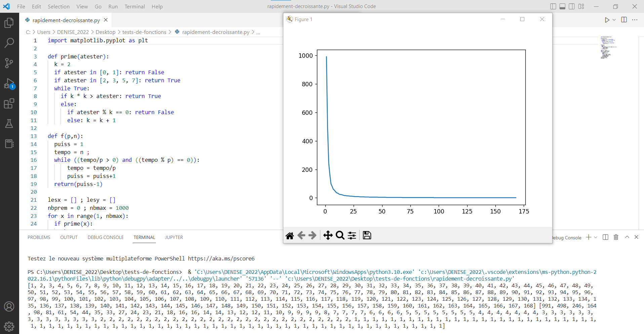644x334 pixels.
Task: Click the matplotlib Home reset view icon
Action: coord(290,236)
